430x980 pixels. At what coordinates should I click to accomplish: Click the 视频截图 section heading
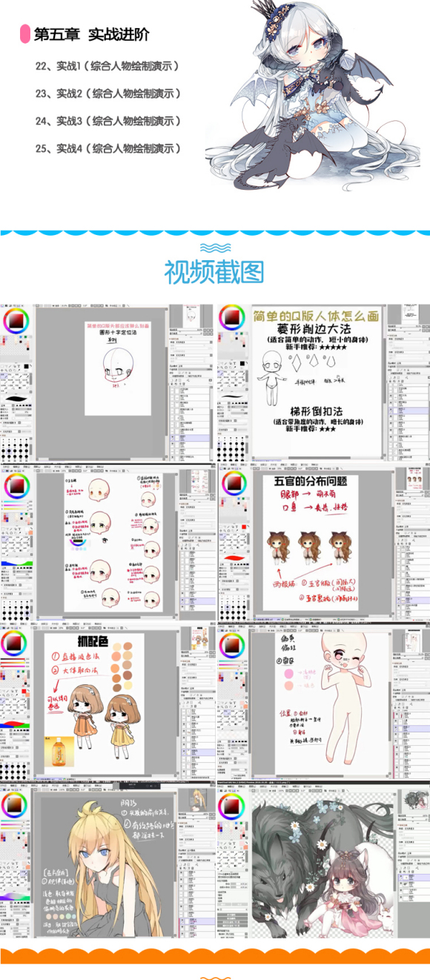pyautogui.click(x=214, y=272)
